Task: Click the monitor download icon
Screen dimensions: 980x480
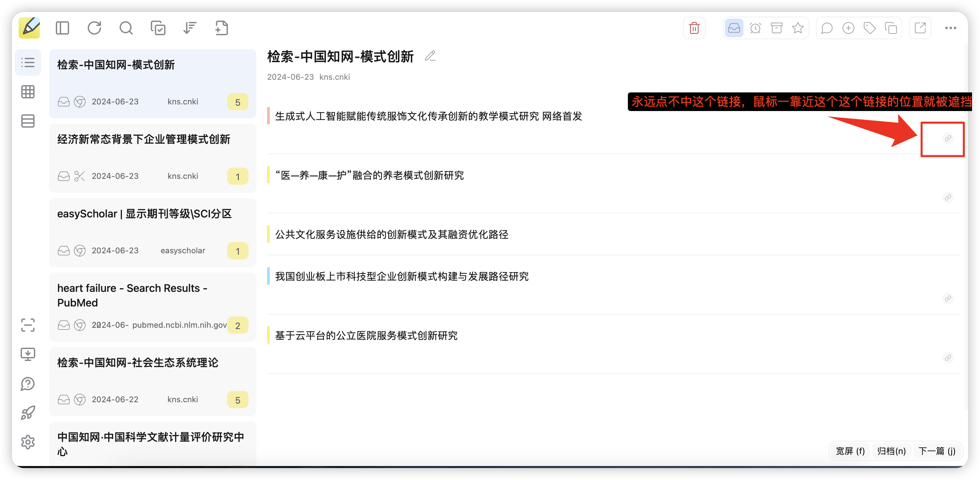Action: [x=28, y=354]
